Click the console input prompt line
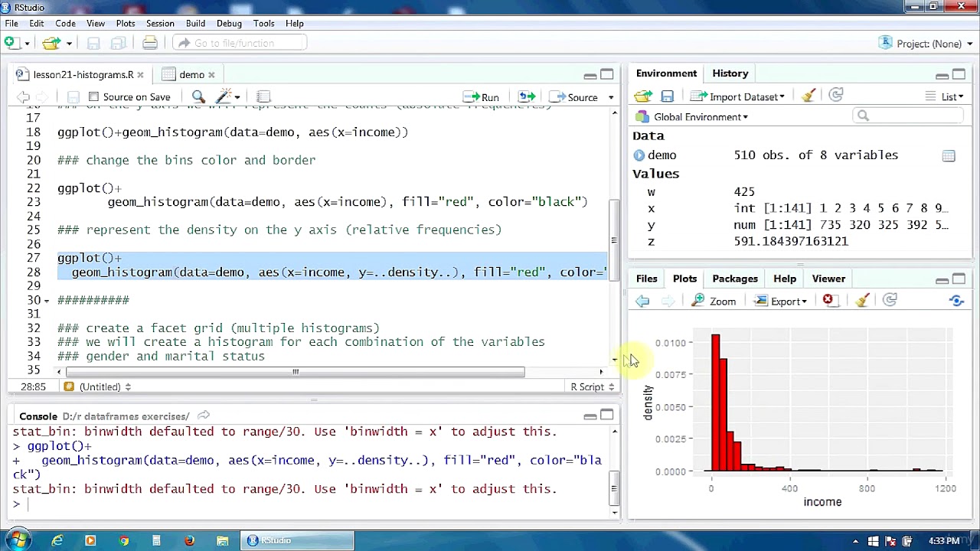This screenshot has height=551, width=980. pyautogui.click(x=310, y=504)
